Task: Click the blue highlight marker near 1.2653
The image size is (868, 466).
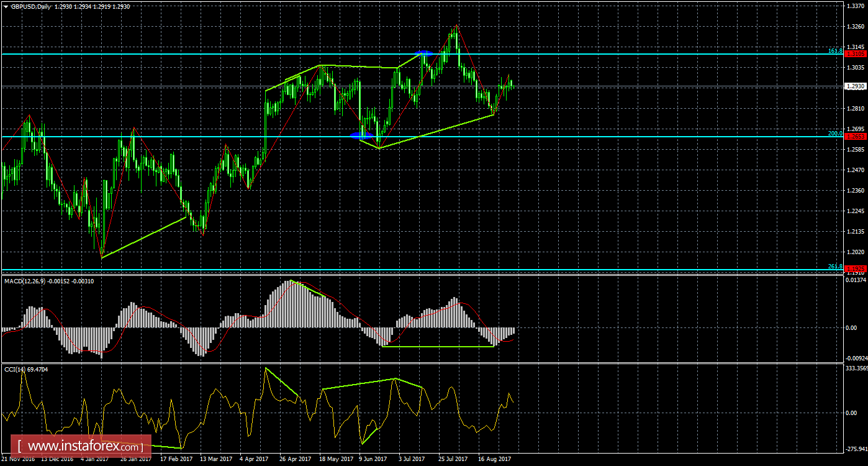Action: pos(363,134)
